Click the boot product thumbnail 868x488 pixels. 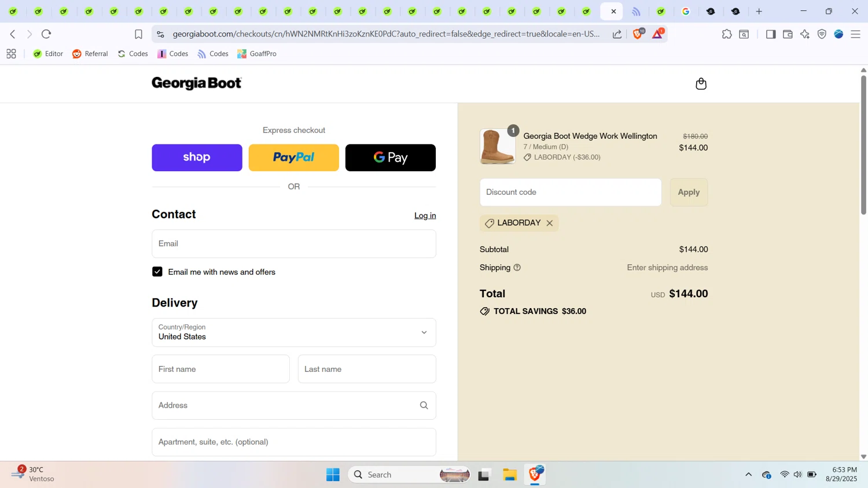(498, 146)
